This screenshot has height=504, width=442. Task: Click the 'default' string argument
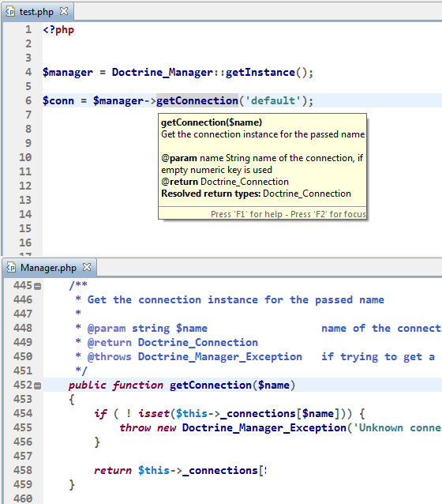pos(273,100)
